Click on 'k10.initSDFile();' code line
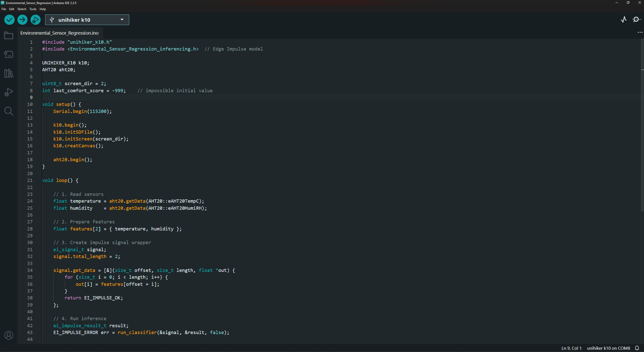The width and height of the screenshot is (644, 352). [77, 132]
